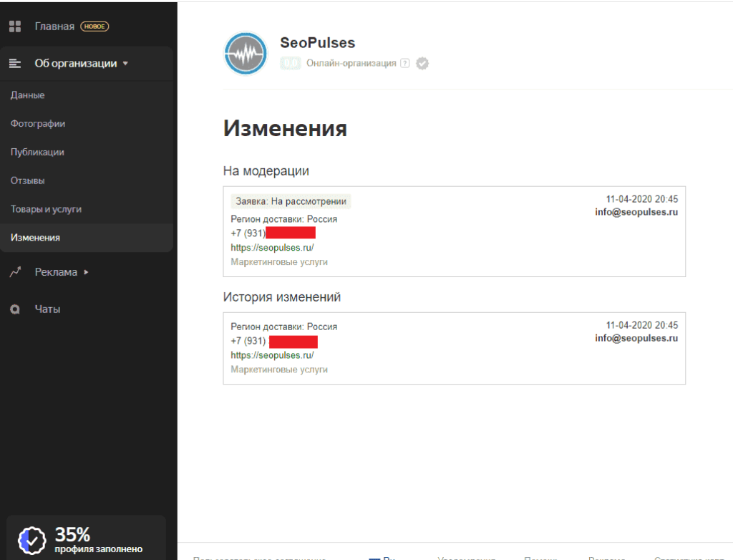733x560 pixels.
Task: Click the Реклама chart icon
Action: [15, 272]
